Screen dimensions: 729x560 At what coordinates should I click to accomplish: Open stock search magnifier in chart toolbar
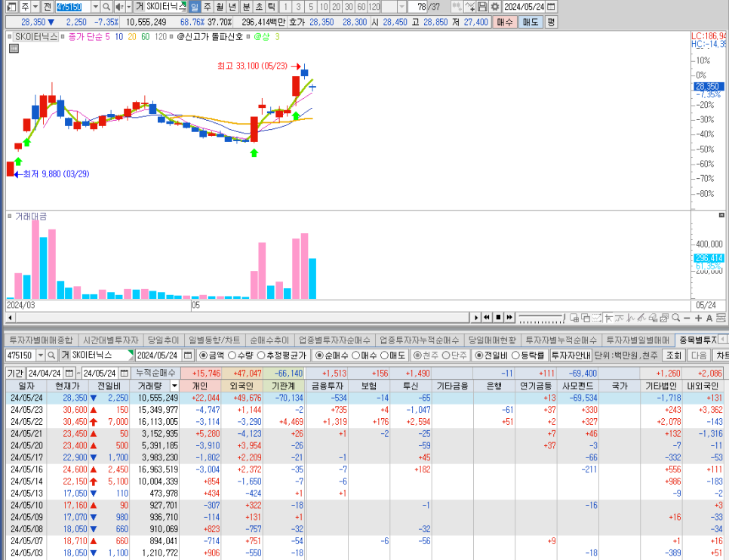[106, 7]
